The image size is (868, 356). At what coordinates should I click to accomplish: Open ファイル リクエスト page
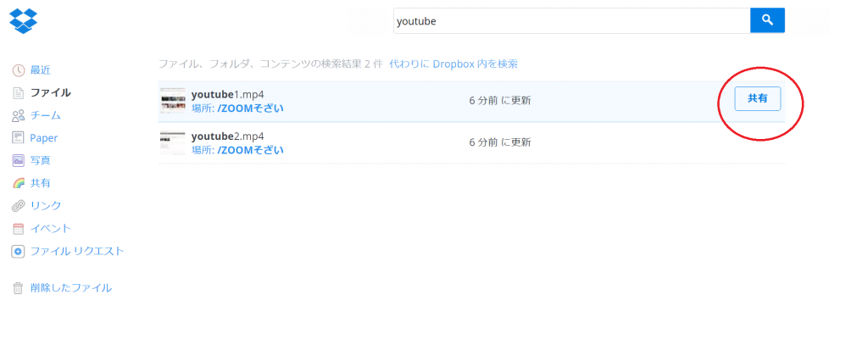(77, 252)
